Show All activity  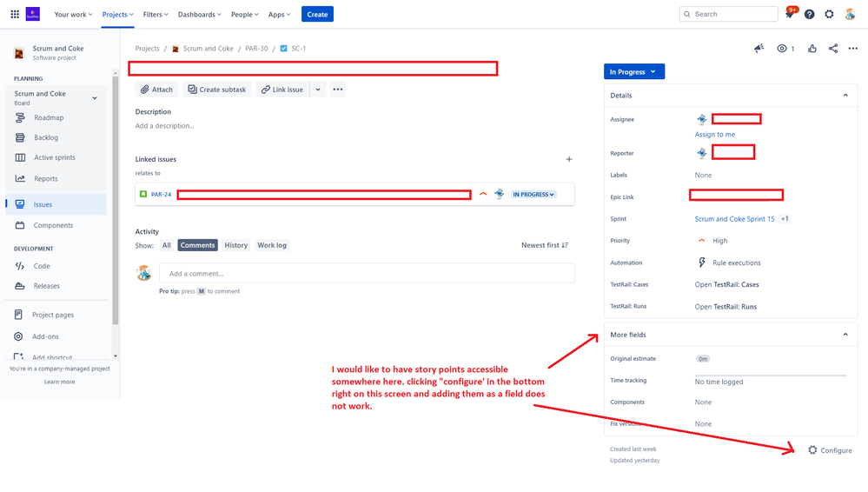pyautogui.click(x=166, y=245)
